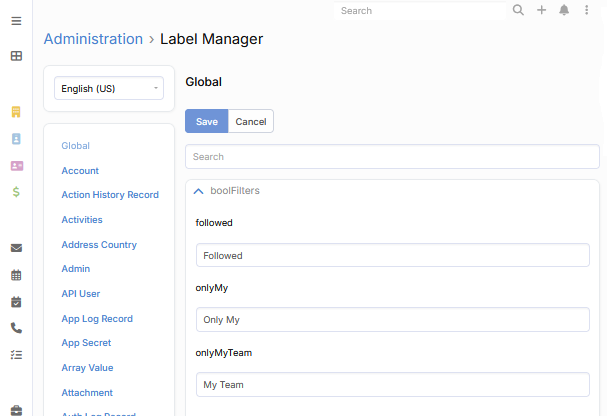Open the hamburger navigation menu
This screenshot has width=607, height=416.
tap(16, 21)
